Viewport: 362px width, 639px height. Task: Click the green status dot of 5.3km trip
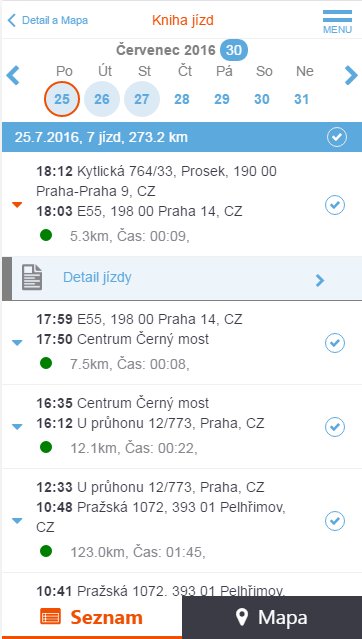tap(46, 235)
